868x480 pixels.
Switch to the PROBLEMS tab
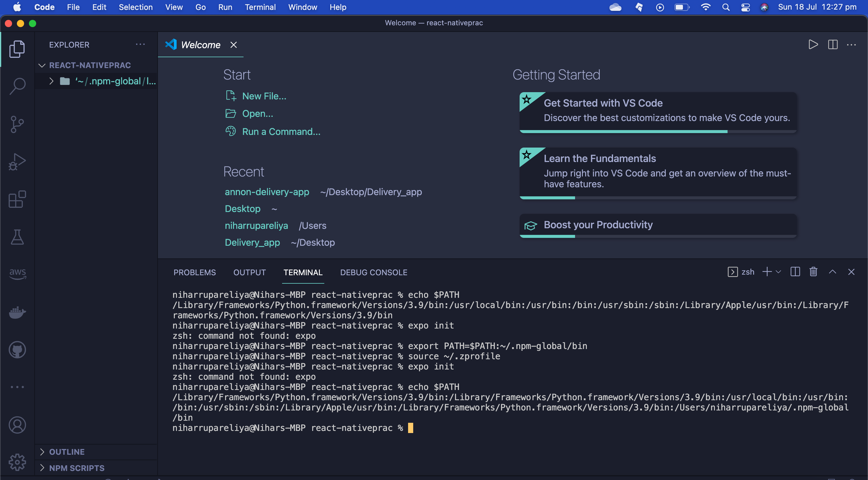(194, 272)
